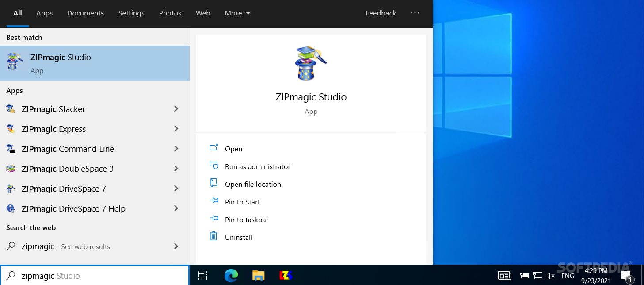644x285 pixels.
Task: Launch Microsoft Edge from the taskbar
Action: (x=231, y=275)
